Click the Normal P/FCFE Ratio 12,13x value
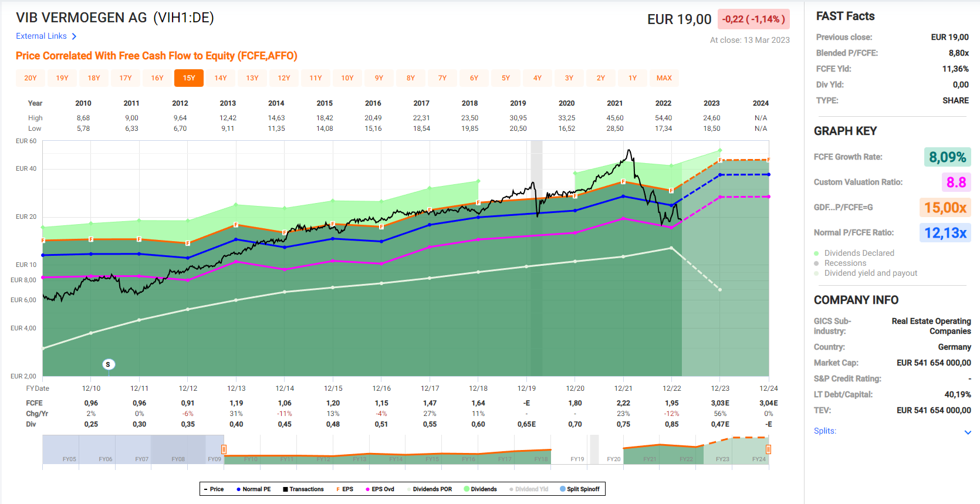Screen dimensions: 980x504 click(945, 233)
